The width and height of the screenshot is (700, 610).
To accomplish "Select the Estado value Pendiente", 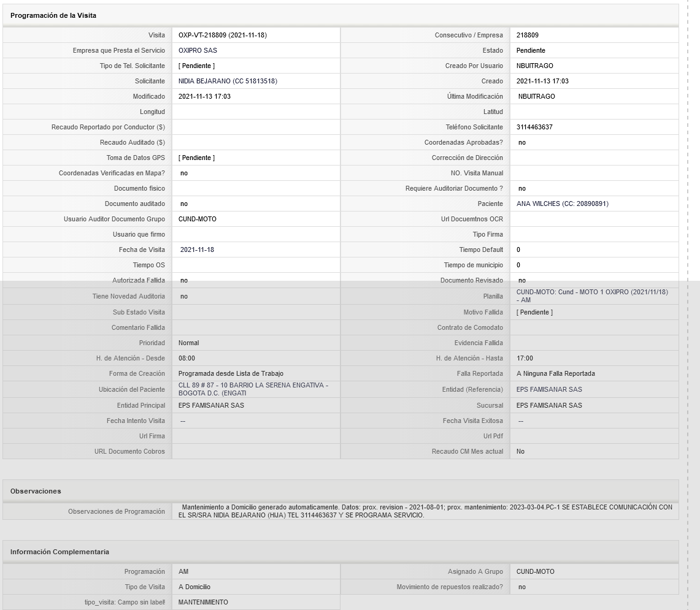I will pos(531,50).
